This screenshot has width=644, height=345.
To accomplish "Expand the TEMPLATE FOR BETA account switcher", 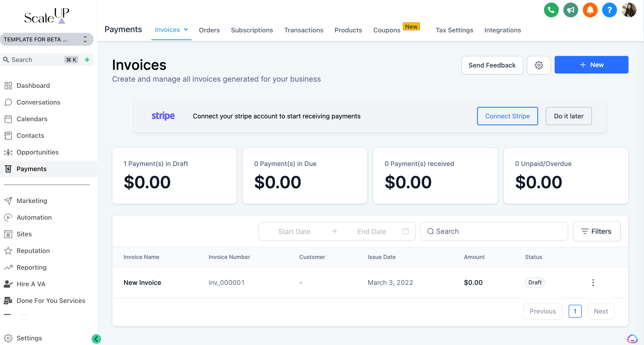I will pyautogui.click(x=46, y=39).
